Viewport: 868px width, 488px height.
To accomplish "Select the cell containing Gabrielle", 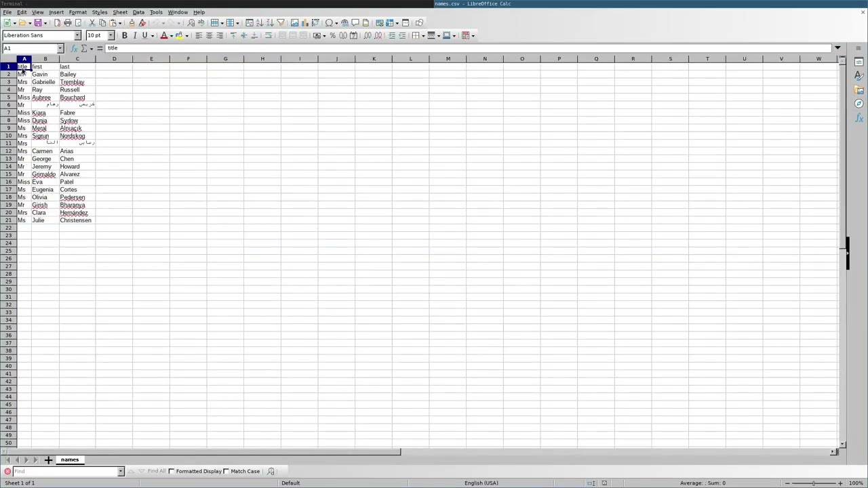I will (45, 82).
